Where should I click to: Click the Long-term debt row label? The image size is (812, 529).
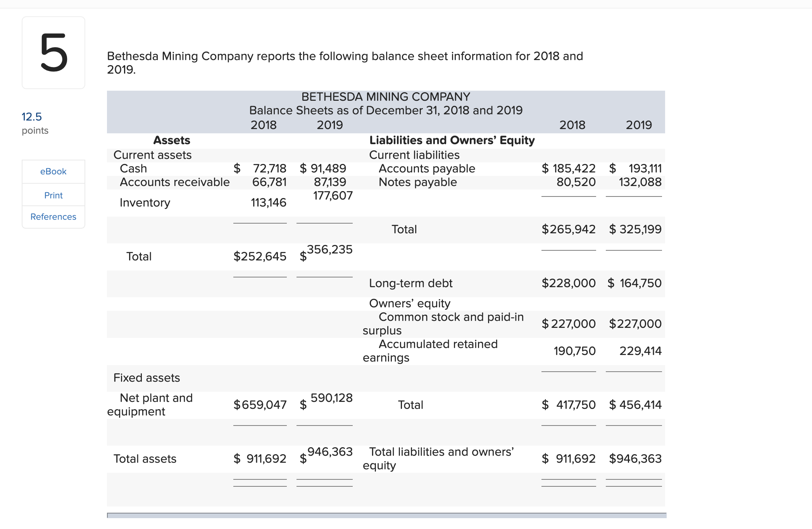(410, 283)
